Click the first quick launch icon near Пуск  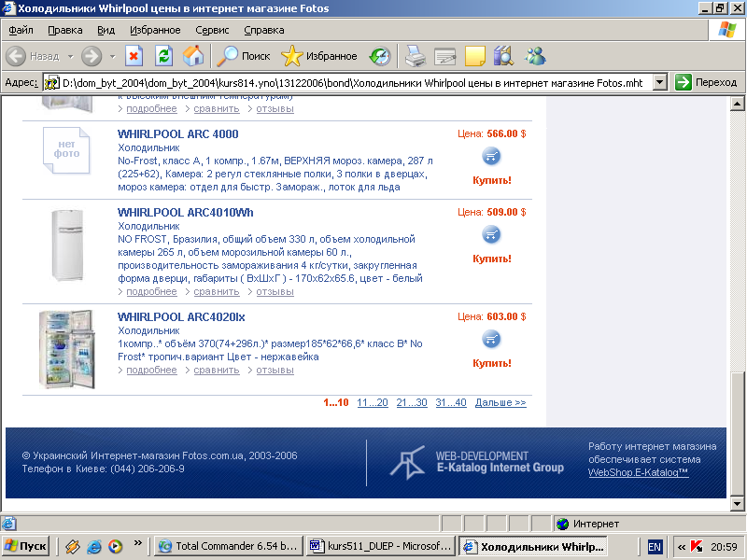pos(73,546)
